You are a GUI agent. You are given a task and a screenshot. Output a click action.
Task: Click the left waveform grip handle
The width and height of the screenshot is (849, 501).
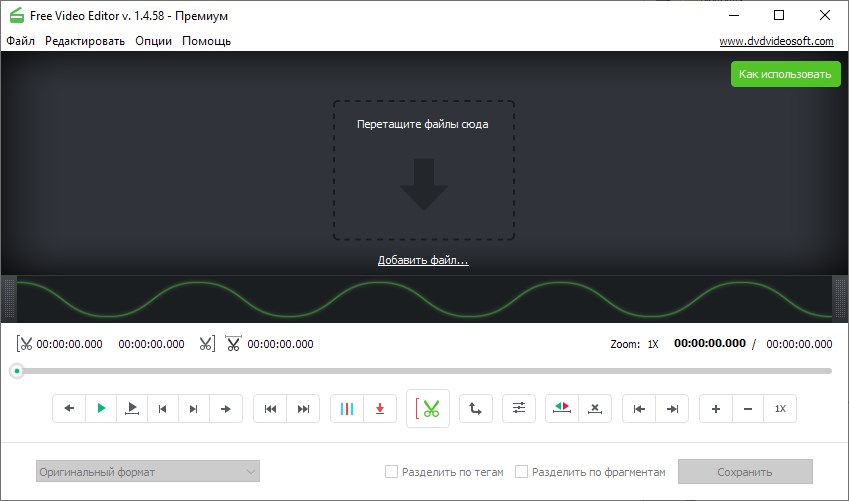[9, 299]
